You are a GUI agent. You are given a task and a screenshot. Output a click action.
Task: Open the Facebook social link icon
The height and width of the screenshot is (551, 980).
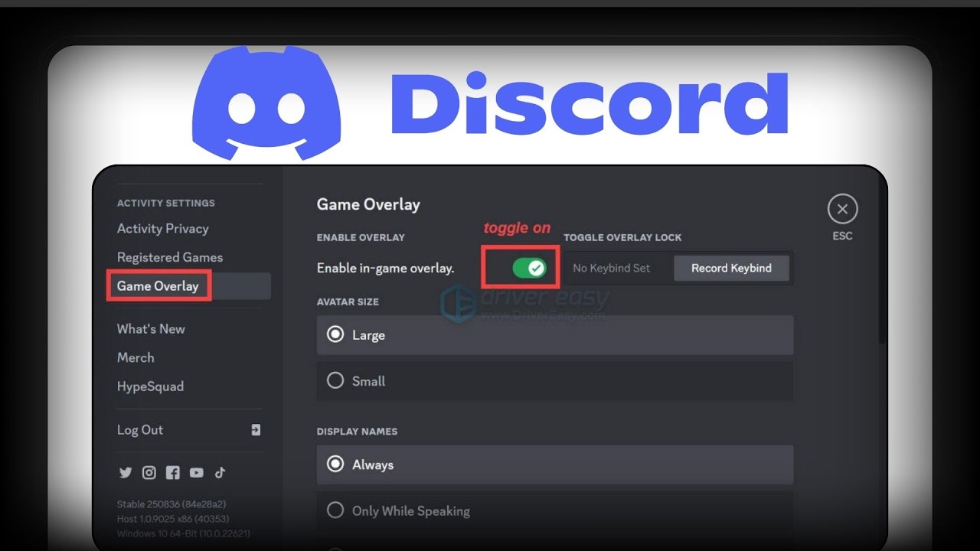click(x=173, y=473)
